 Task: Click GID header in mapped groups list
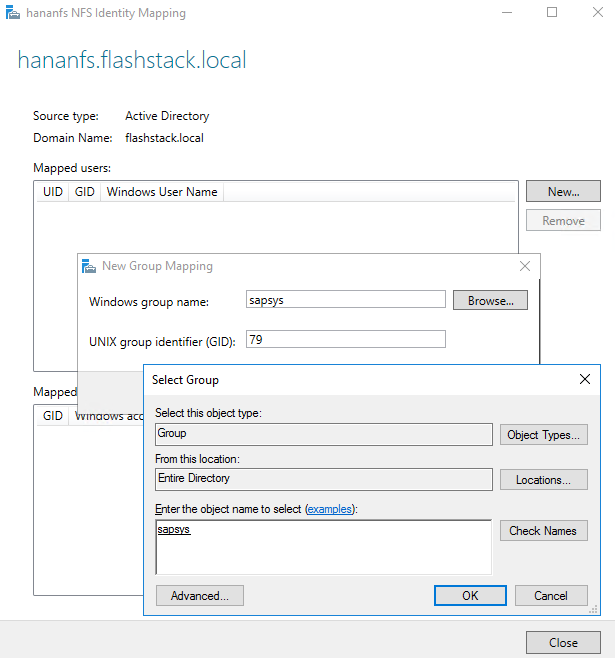[x=52, y=416]
